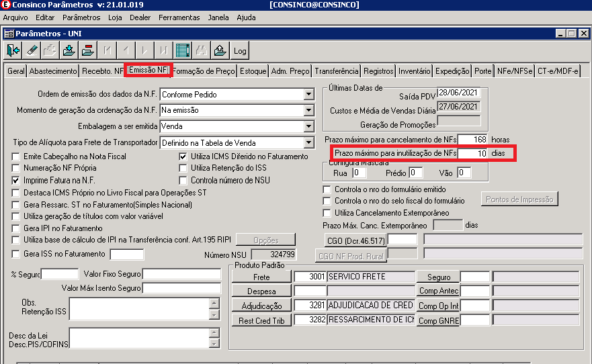The height and width of the screenshot is (364, 592).
Task: Click the Rest Cred Trib button
Action: click(261, 320)
